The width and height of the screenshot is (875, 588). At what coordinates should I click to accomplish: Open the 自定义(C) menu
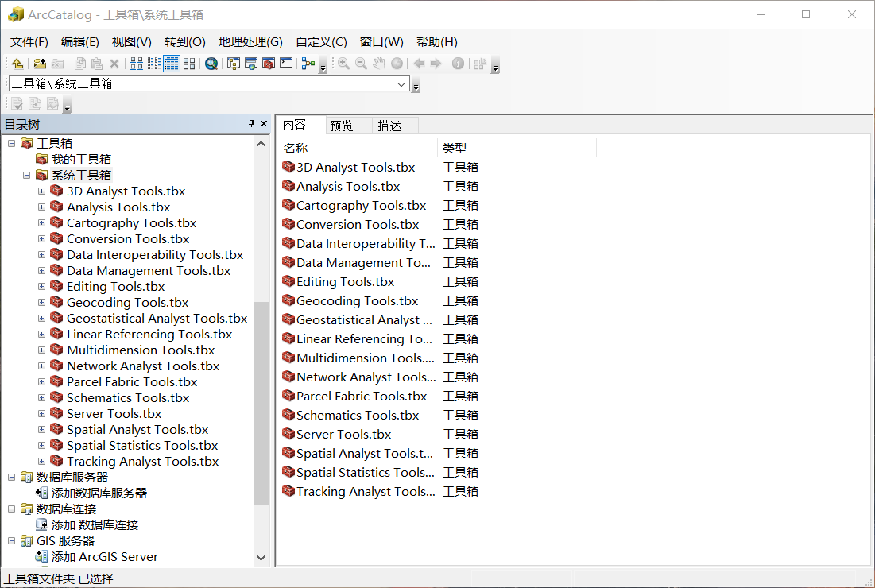321,42
